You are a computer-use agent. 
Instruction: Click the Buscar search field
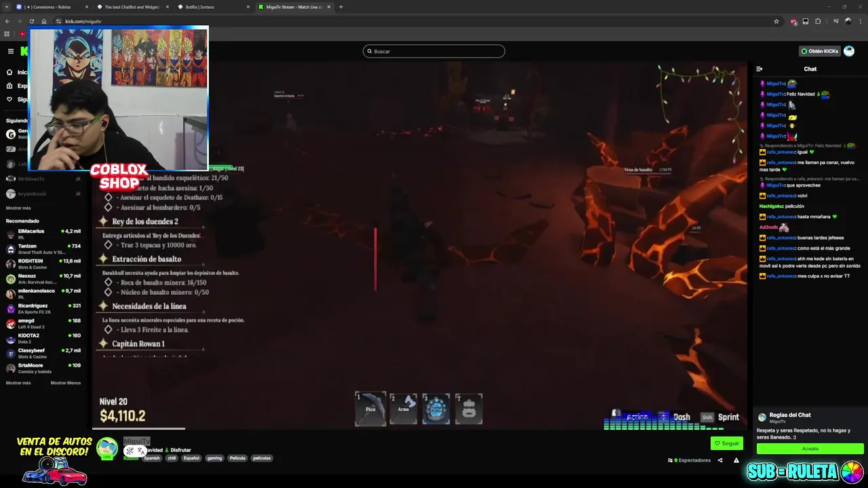[434, 51]
